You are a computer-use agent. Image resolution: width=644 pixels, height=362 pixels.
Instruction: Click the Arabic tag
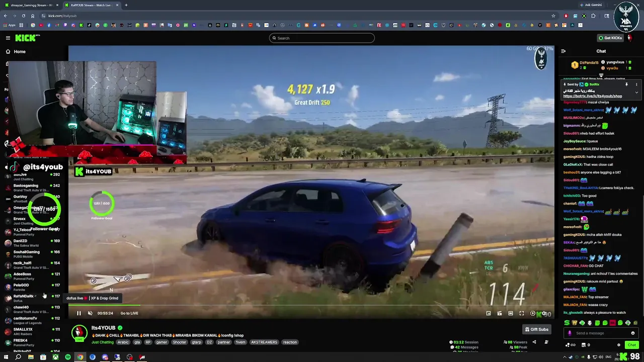pos(123,342)
